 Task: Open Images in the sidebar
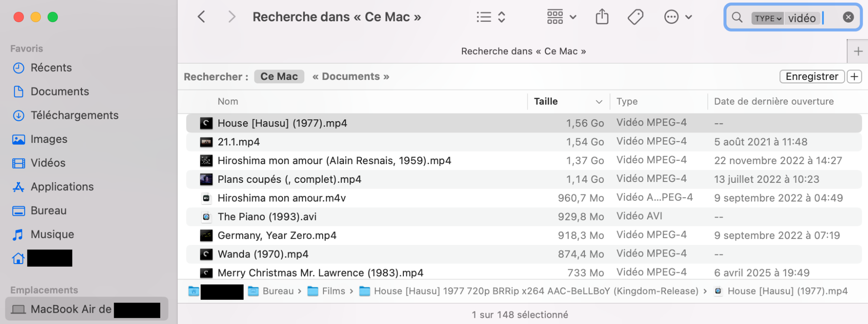[x=49, y=139]
